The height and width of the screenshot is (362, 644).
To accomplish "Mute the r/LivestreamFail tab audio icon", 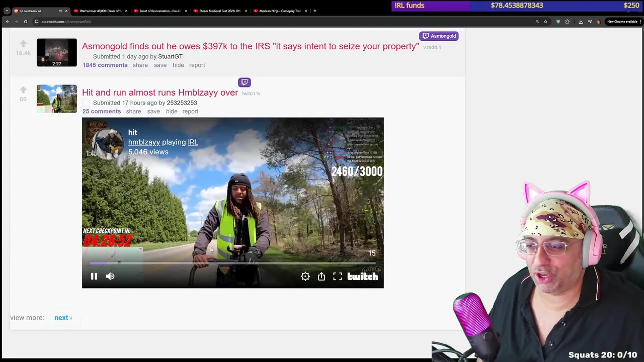I will point(60,11).
